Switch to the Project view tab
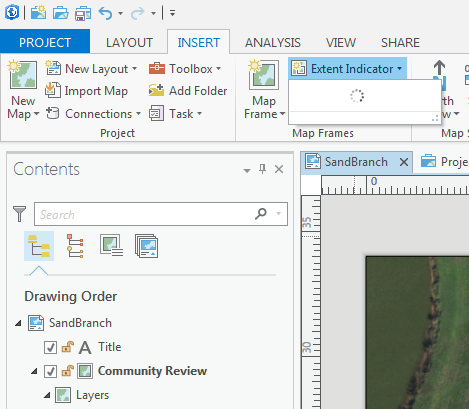 tap(445, 162)
